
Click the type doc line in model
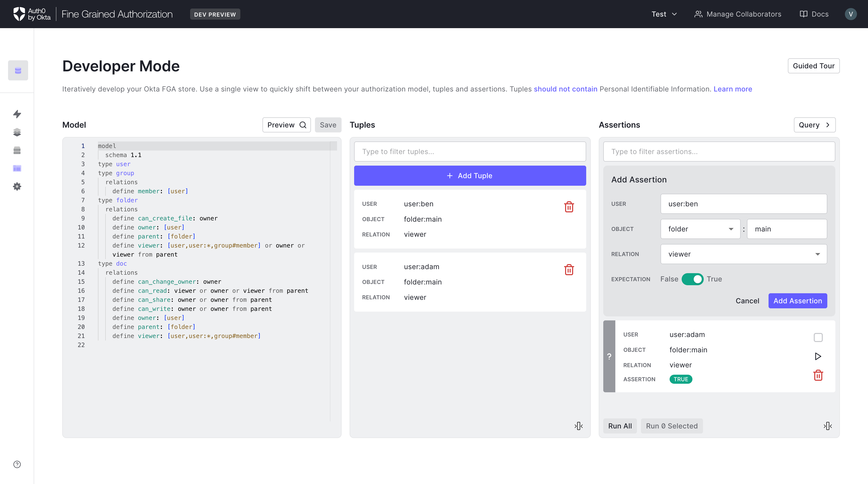click(113, 264)
